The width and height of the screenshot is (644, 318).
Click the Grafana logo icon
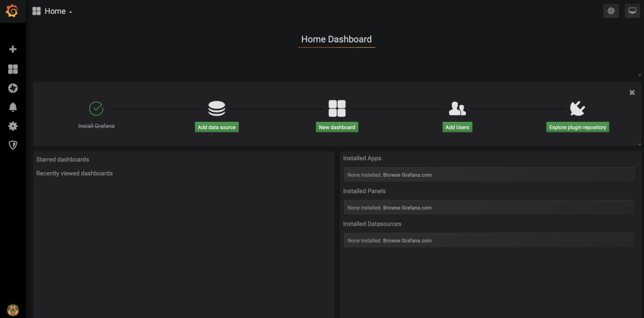(x=12, y=11)
